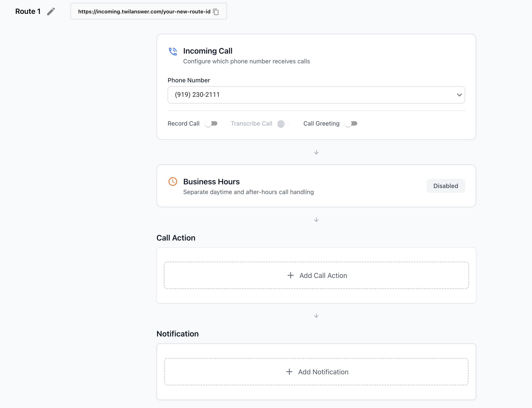The image size is (532, 408).
Task: Click the Route 1 title text
Action: coord(28,11)
